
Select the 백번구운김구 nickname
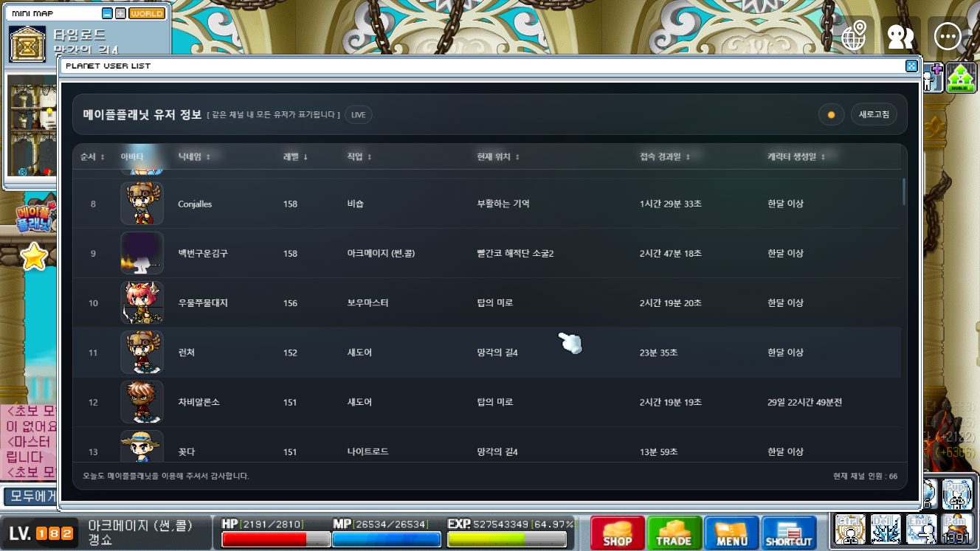203,253
